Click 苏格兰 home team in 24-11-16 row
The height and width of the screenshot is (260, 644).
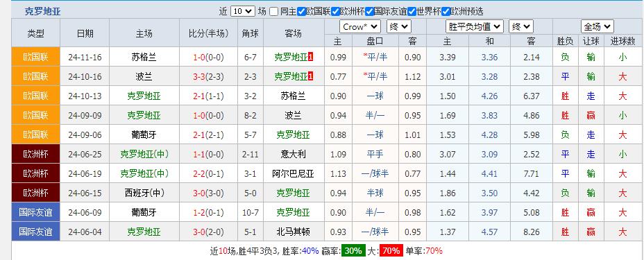click(x=144, y=57)
